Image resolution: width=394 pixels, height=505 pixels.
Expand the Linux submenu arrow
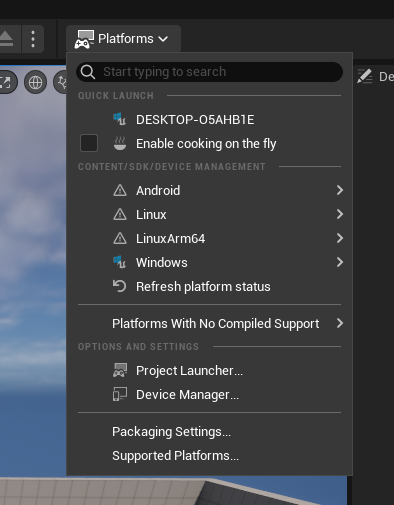340,214
